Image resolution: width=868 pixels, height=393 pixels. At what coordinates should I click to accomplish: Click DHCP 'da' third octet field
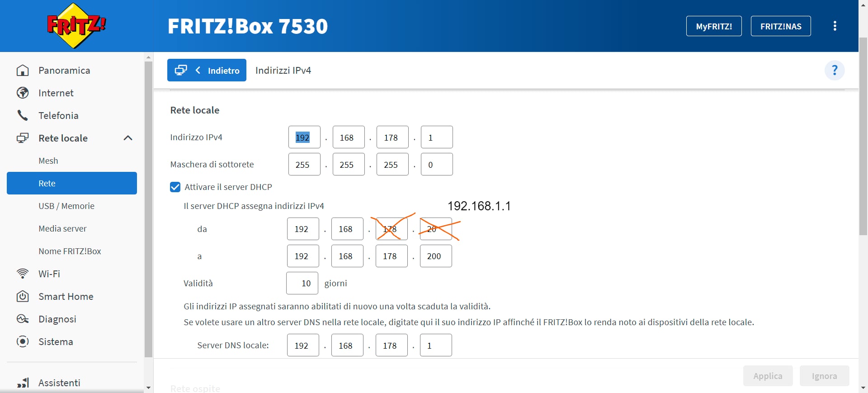392,229
